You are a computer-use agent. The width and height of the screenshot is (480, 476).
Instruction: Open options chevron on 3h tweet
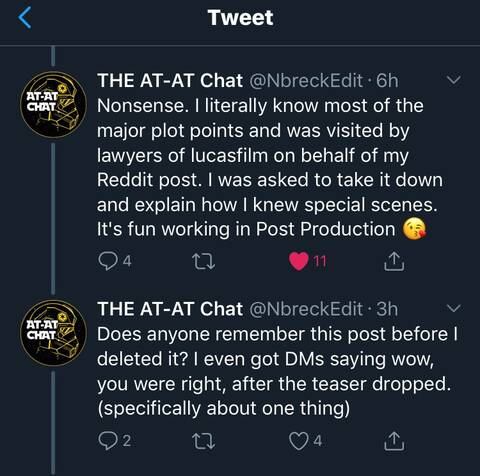(454, 308)
